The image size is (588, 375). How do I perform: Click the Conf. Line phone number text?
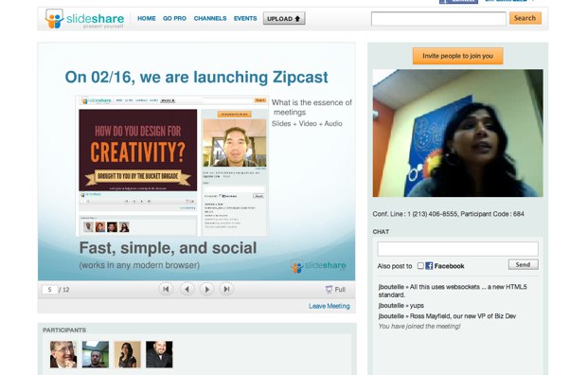click(449, 214)
